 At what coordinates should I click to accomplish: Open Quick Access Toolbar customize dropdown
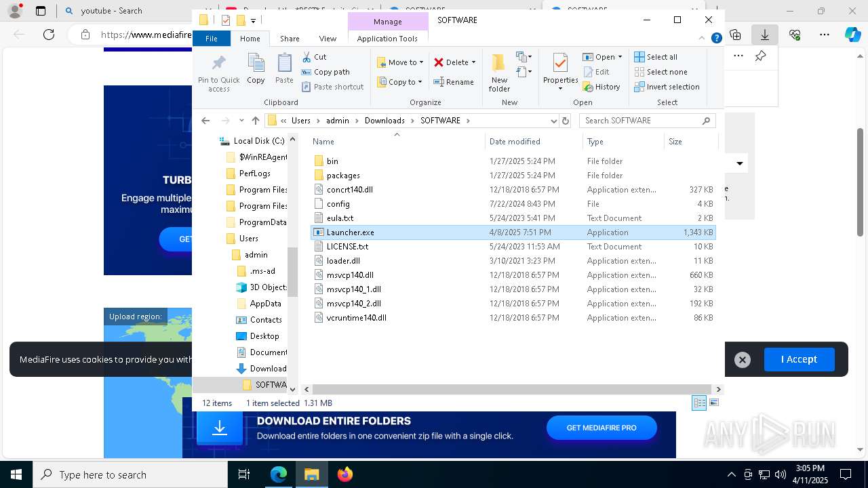click(x=254, y=20)
